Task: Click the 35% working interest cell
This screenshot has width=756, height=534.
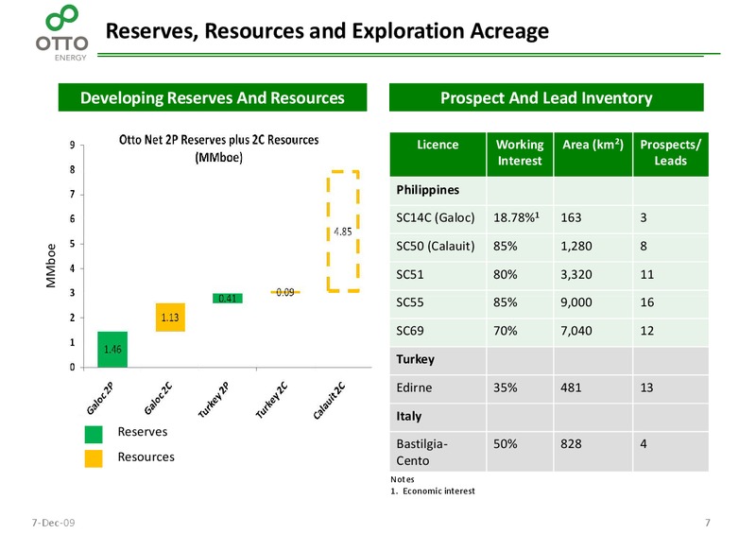Action: coord(520,388)
